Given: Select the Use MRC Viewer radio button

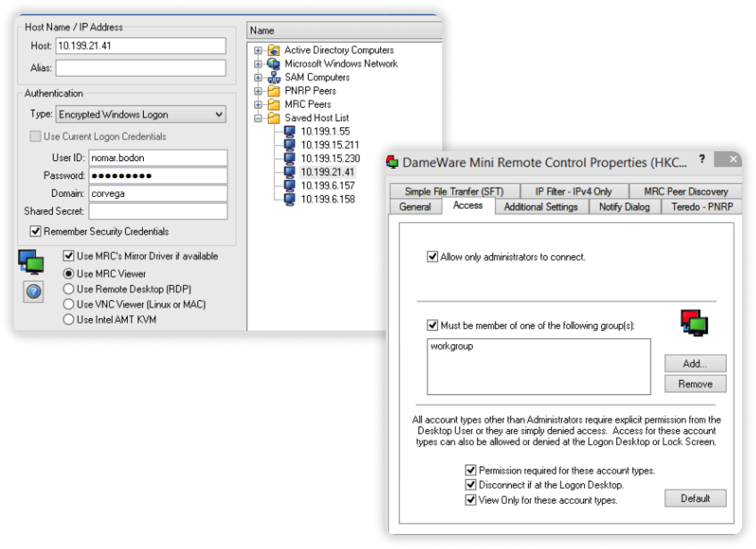Looking at the screenshot, I should click(69, 273).
